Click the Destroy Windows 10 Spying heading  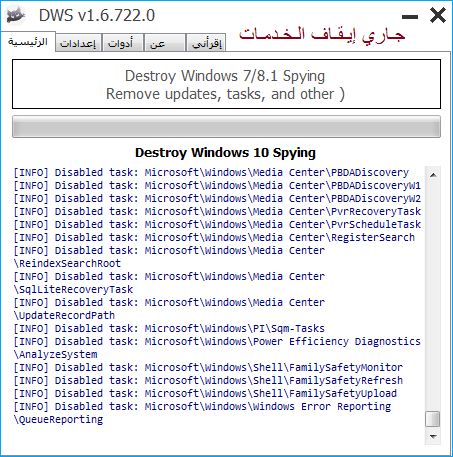point(225,153)
